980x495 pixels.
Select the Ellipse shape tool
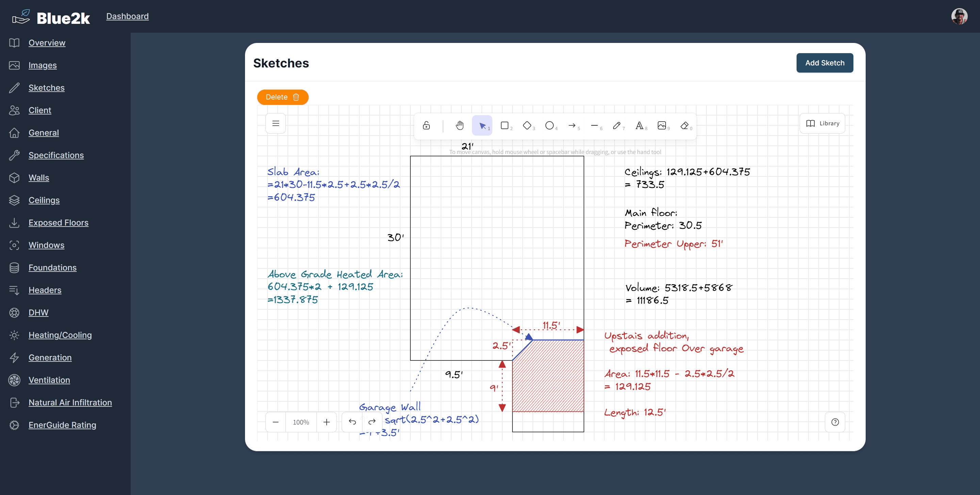click(549, 125)
